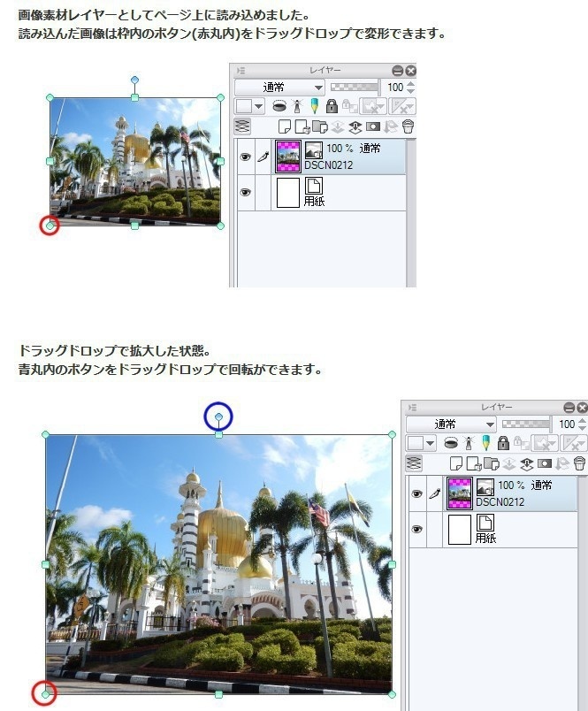This screenshot has height=711, width=588.
Task: Transfer to lower layer icon, upper panel
Action: 337,127
